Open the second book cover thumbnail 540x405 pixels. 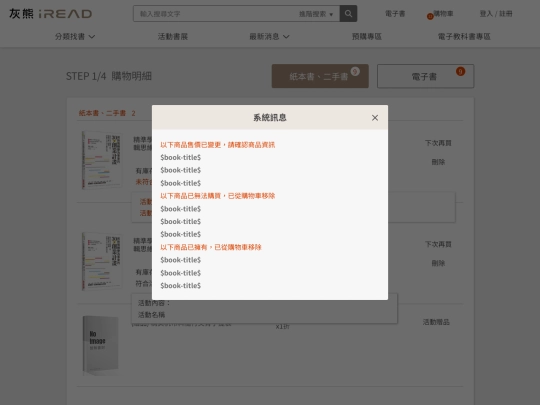(x=102, y=261)
